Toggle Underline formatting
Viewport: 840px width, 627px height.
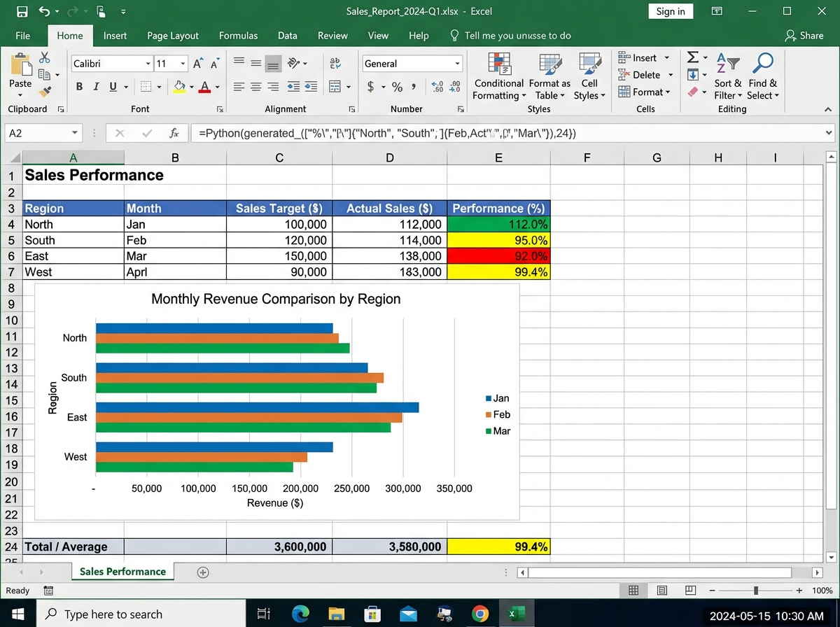pyautogui.click(x=113, y=87)
